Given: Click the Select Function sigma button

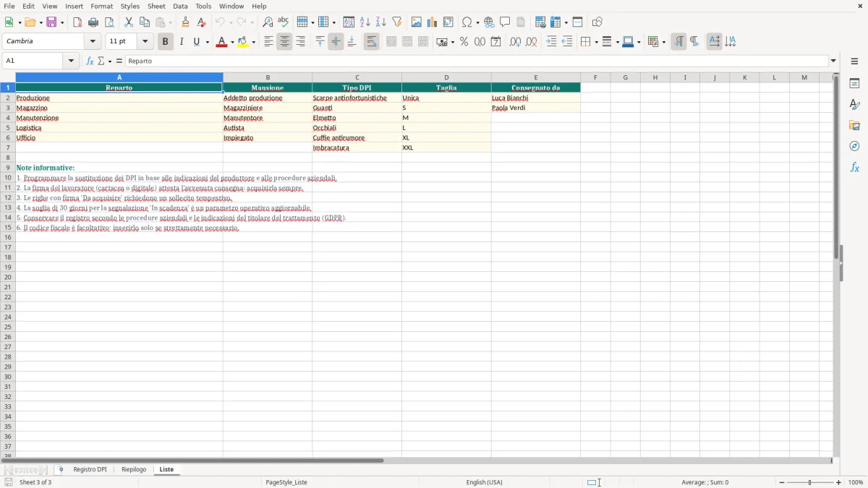Looking at the screenshot, I should tap(101, 61).
